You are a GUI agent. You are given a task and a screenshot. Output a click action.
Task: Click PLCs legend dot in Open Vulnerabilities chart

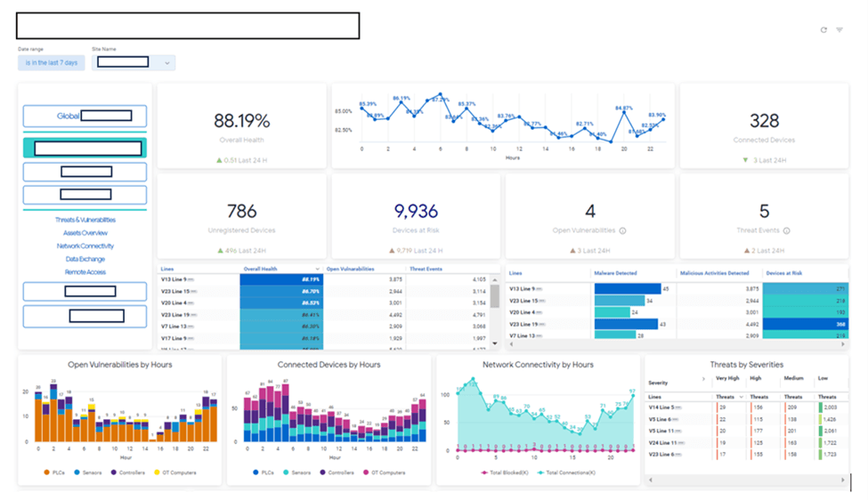[x=46, y=472]
